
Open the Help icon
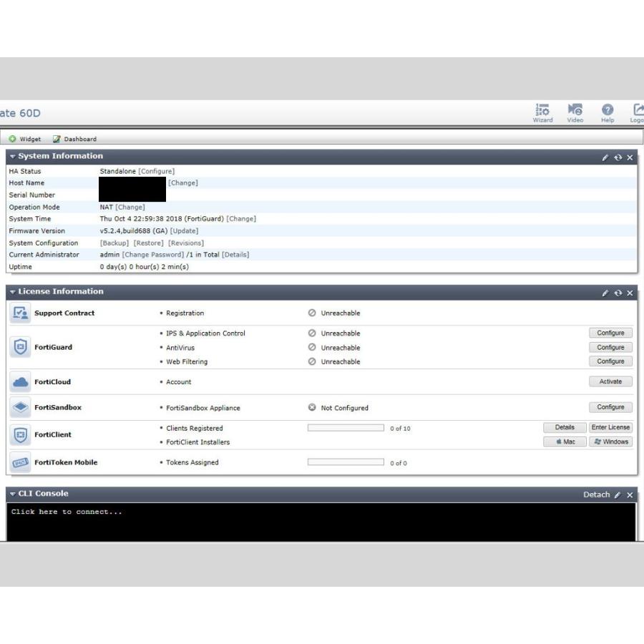point(606,111)
